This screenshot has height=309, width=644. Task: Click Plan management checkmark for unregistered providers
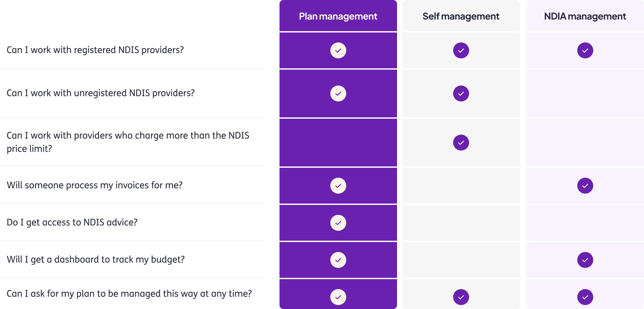pos(338,93)
